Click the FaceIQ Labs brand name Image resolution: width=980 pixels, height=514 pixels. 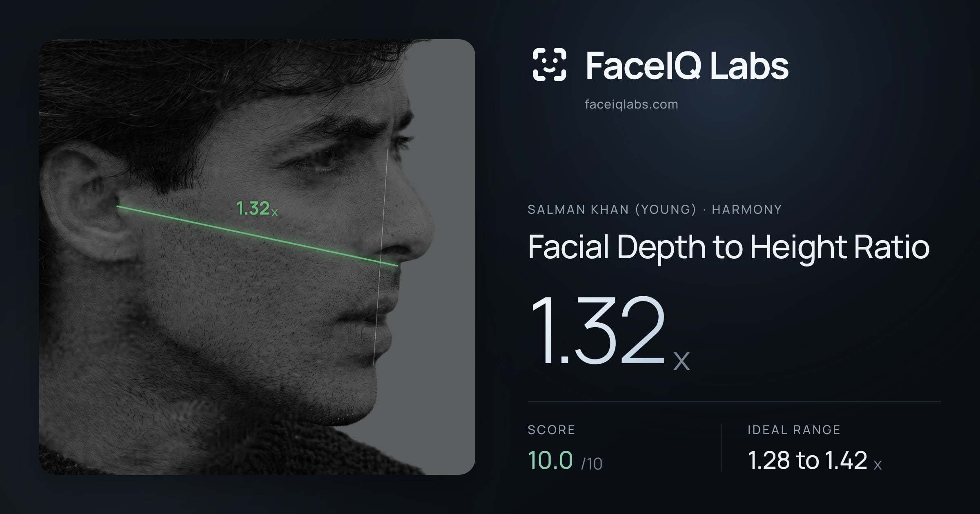[x=687, y=65]
